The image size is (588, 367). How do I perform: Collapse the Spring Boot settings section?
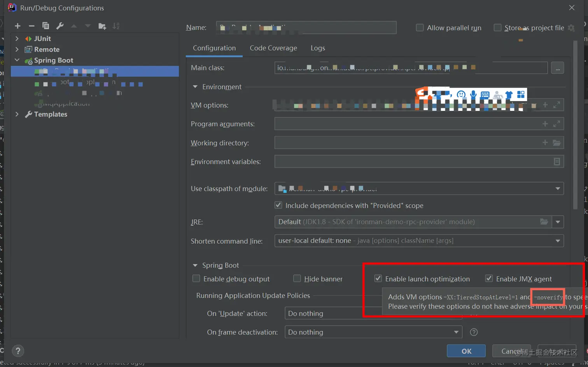(x=195, y=265)
